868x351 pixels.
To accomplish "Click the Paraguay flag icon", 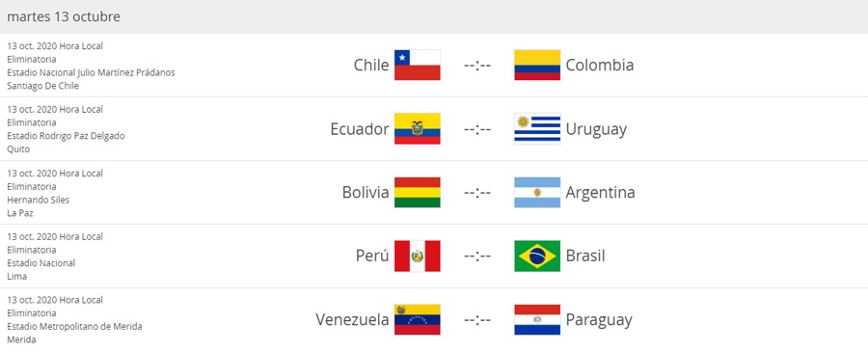I will coord(537,319).
